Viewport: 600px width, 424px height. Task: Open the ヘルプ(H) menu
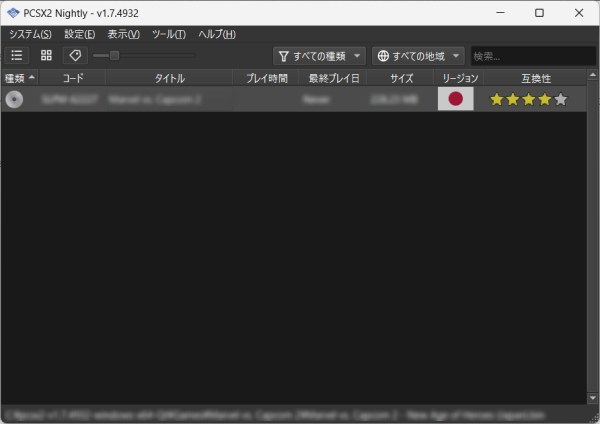(217, 34)
